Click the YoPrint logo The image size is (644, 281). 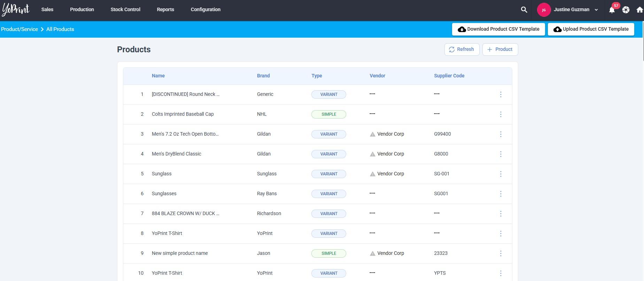(x=16, y=10)
